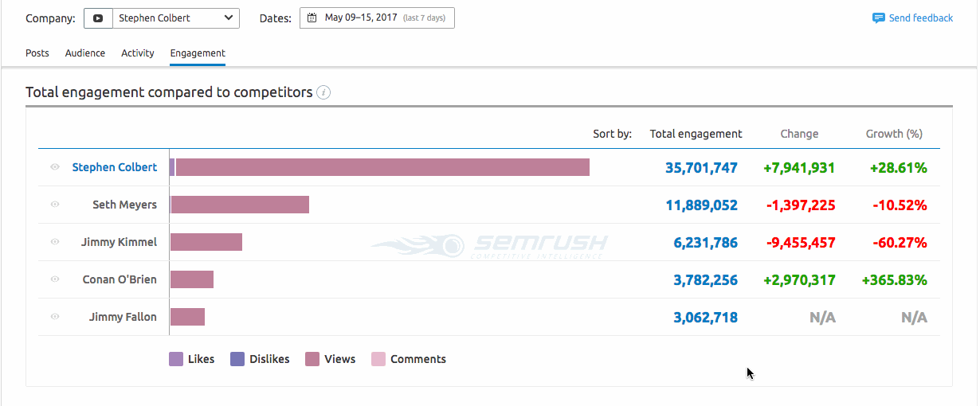980x406 pixels.
Task: Click the Send feedback chat icon
Action: click(879, 18)
